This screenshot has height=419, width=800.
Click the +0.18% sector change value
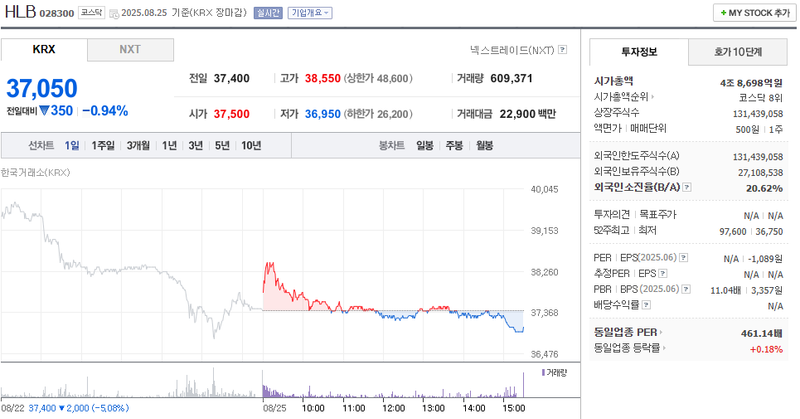click(766, 349)
